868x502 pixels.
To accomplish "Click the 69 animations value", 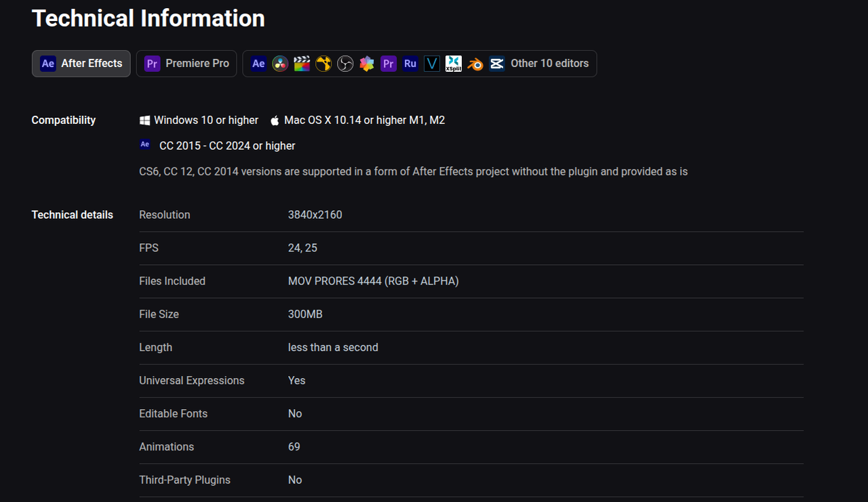I will [294, 447].
